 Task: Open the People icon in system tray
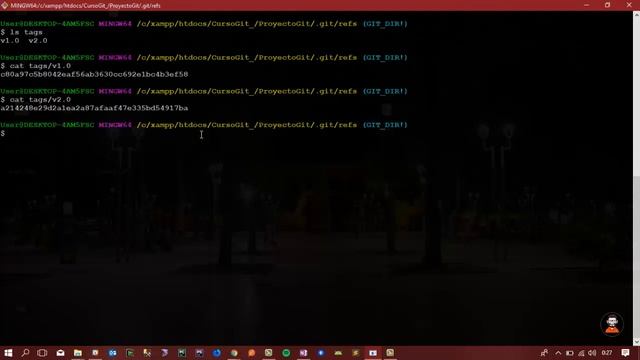[x=544, y=353]
